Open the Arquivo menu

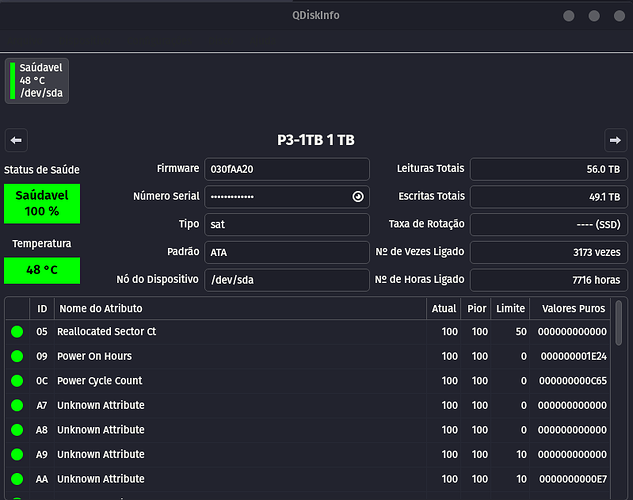25,41
